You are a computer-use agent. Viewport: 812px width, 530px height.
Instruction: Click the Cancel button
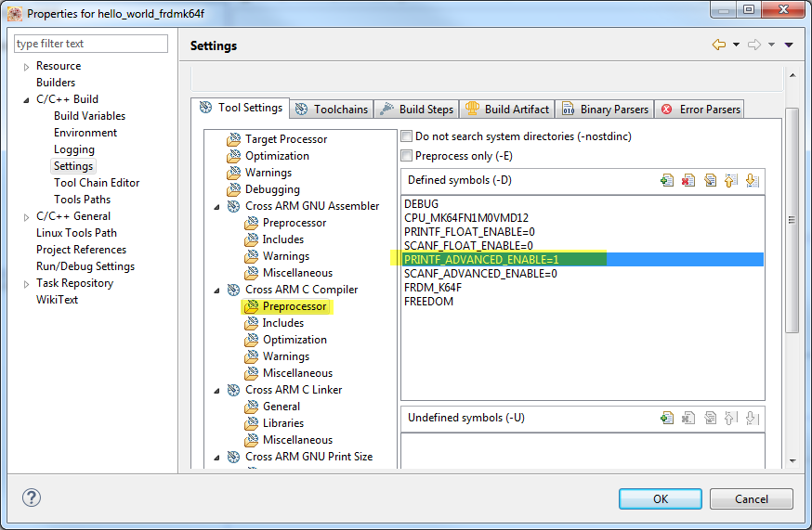(x=751, y=498)
